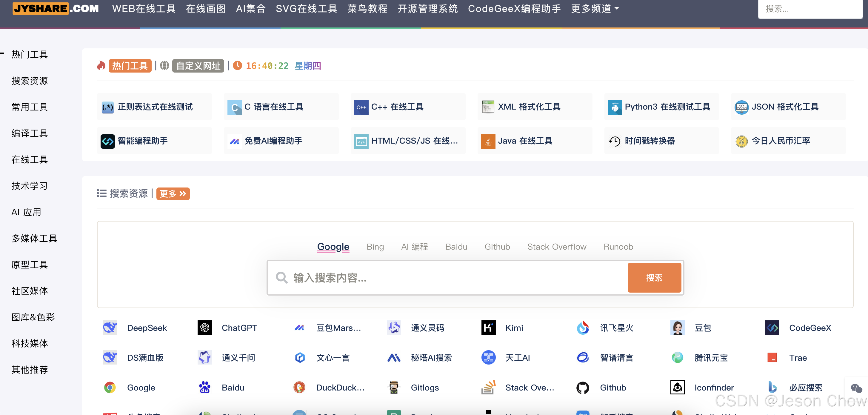Screen dimensions: 868x415
Task: Select the Stack Overflow search tab
Action: (x=556, y=247)
